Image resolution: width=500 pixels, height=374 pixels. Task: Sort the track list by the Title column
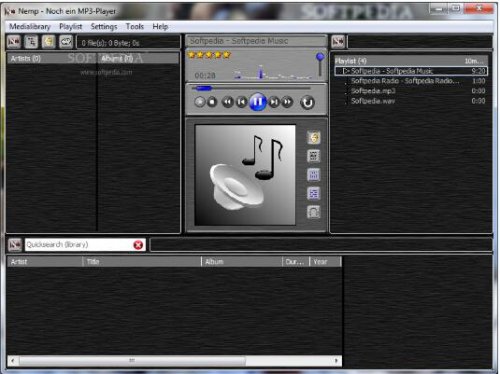point(142,262)
